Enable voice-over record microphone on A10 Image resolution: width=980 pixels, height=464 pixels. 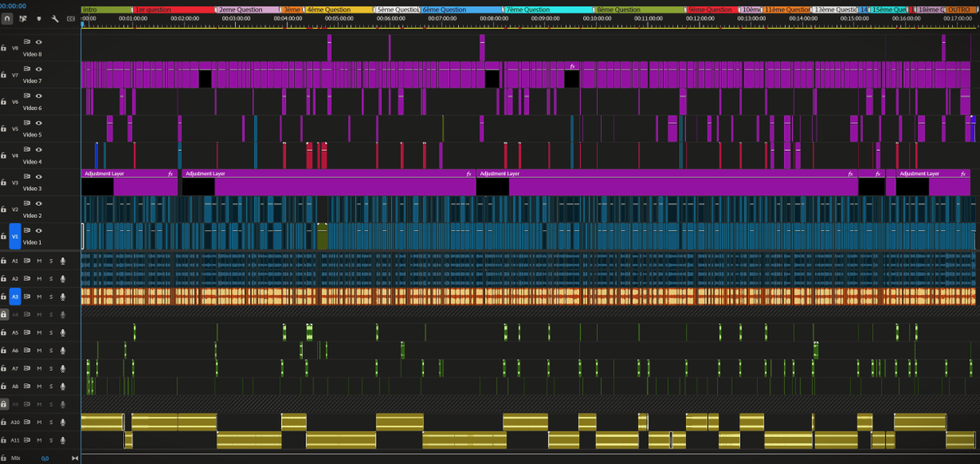[63, 422]
